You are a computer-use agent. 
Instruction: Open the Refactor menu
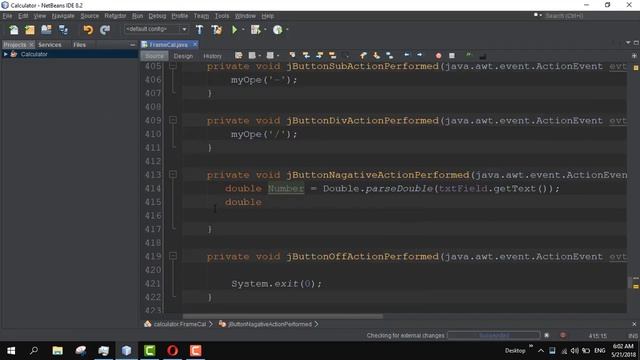point(115,16)
